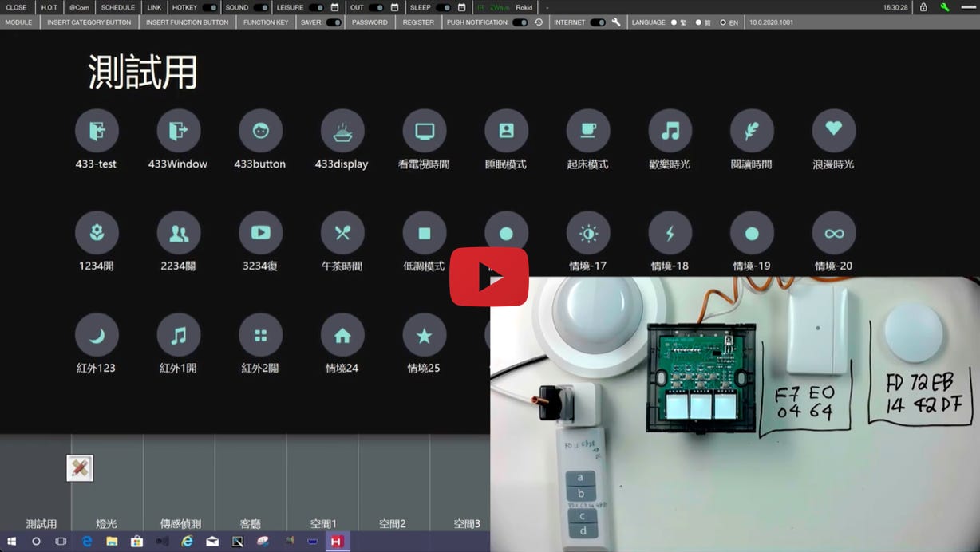Activate the 情境-17 brightness icon

pyautogui.click(x=588, y=233)
